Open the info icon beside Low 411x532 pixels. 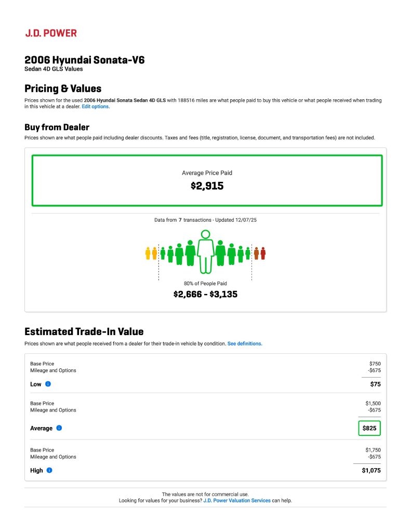pyautogui.click(x=48, y=384)
